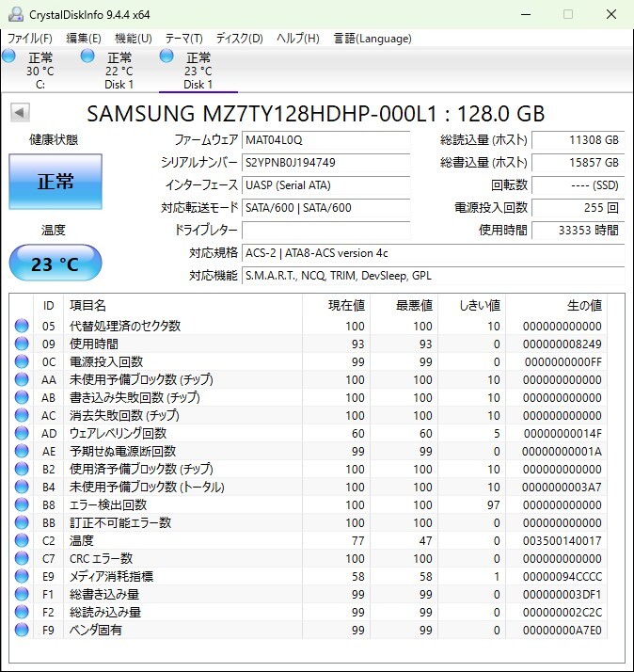Image resolution: width=634 pixels, height=672 pixels.
Task: Click the previous disk arrow button
Action: [x=20, y=113]
